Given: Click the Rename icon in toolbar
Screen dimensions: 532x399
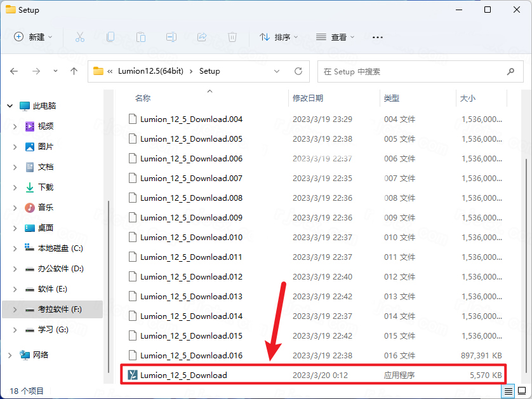Looking at the screenshot, I should [171, 37].
